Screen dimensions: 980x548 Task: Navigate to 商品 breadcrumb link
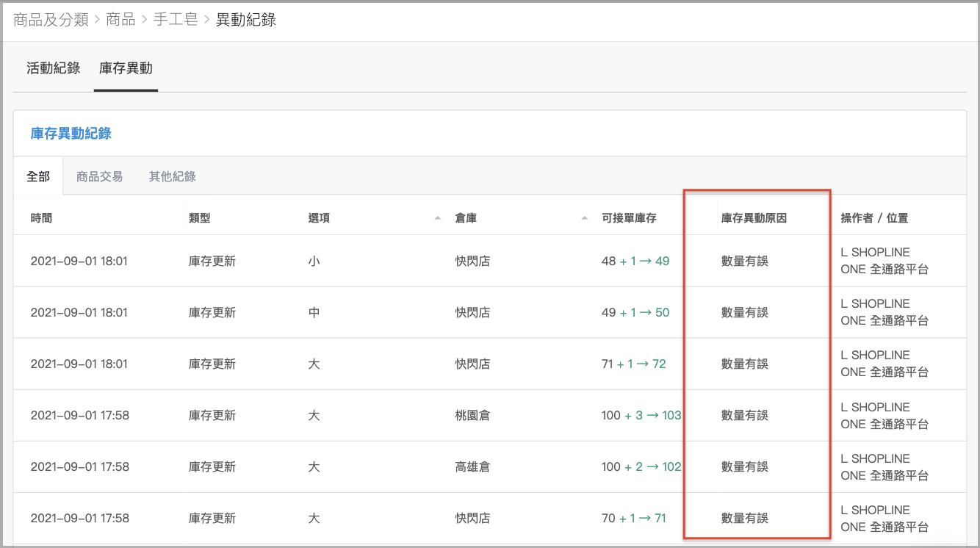[120, 20]
